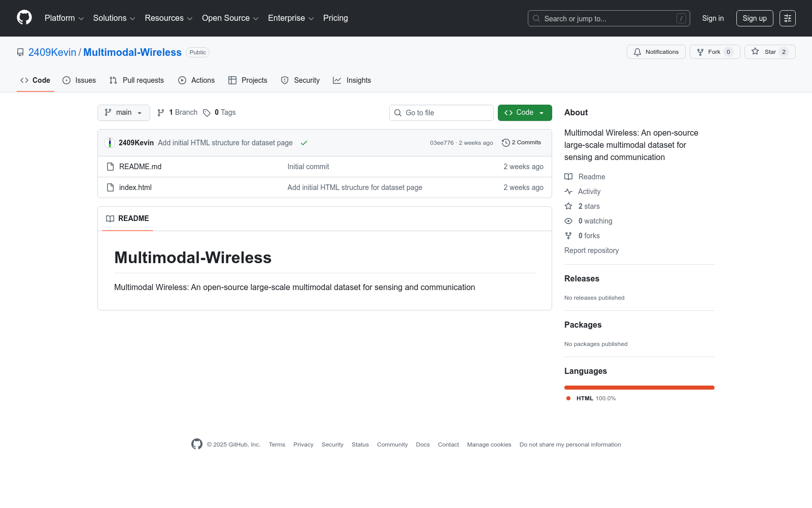Open footer Status link

pos(360,444)
